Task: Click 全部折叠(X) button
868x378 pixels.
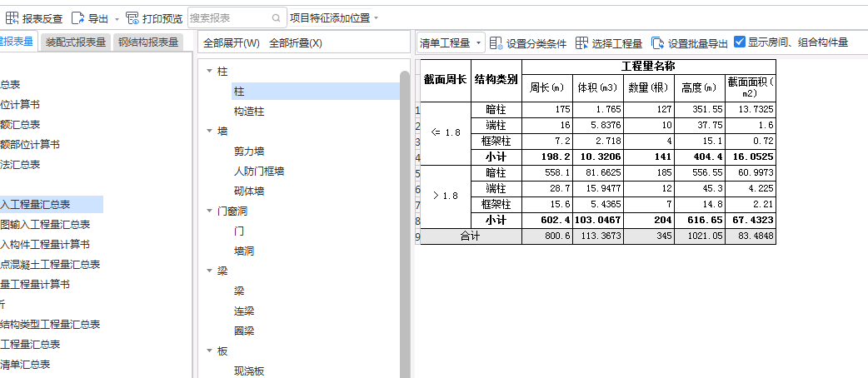Action: 296,42
